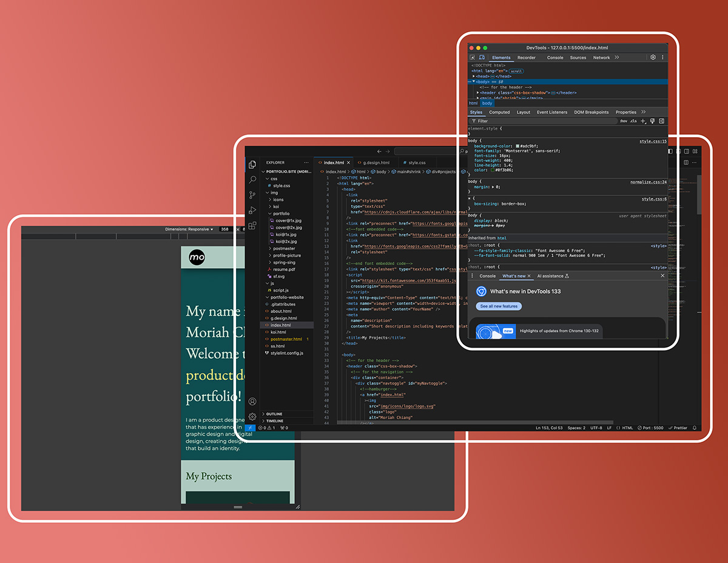Open the Source Control view in VS Code

pos(252,194)
